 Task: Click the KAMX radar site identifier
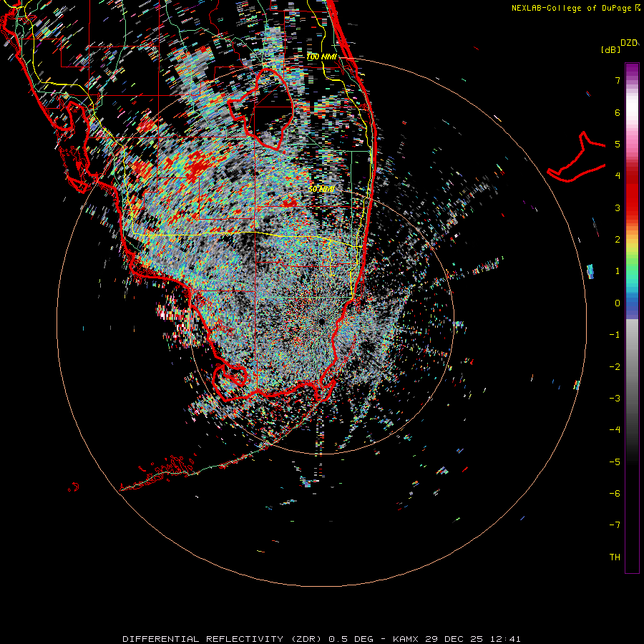tap(406, 639)
